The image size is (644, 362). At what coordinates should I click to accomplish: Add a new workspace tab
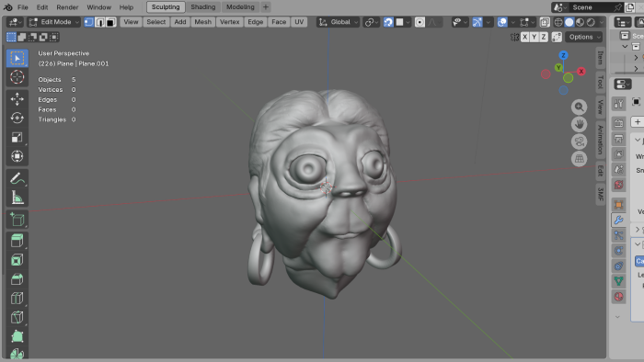[266, 7]
